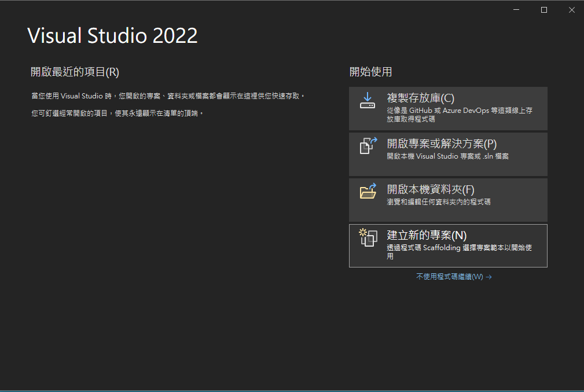Select 複製存放庫(C) card title
This screenshot has width=584, height=392.
pos(421,98)
